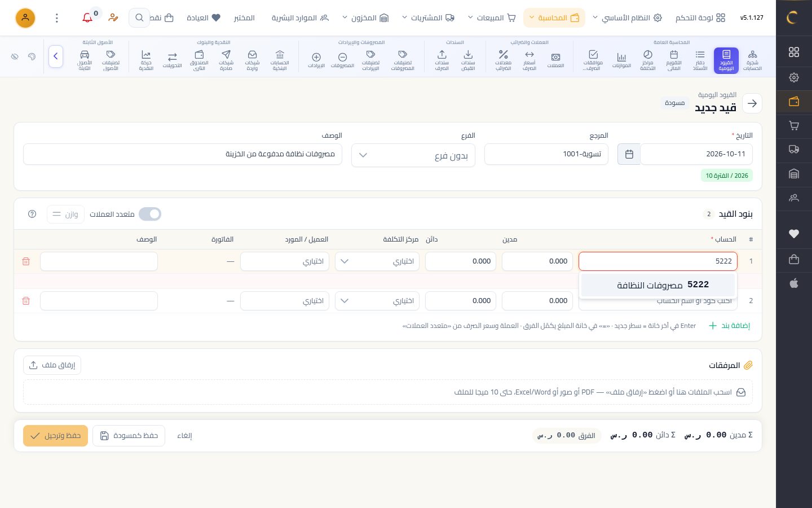Open لوحة التحكم (dashboard) menu item
This screenshot has height=508, width=812.
pos(700,18)
